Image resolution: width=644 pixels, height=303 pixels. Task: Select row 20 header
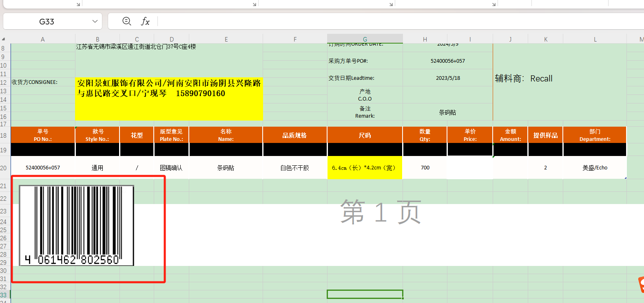point(4,168)
